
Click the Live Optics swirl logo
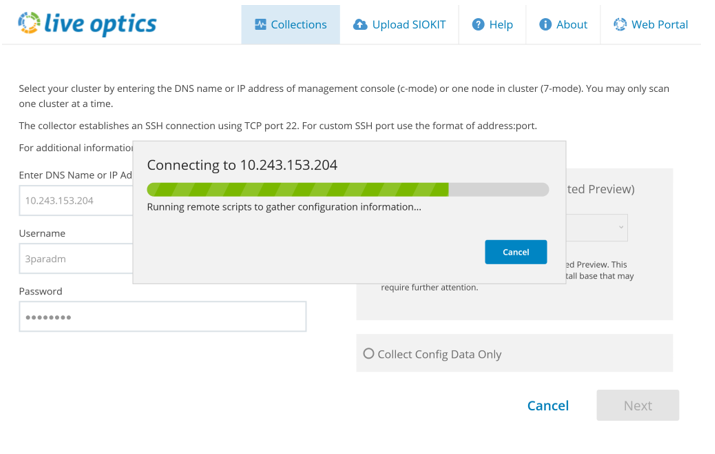pyautogui.click(x=29, y=23)
